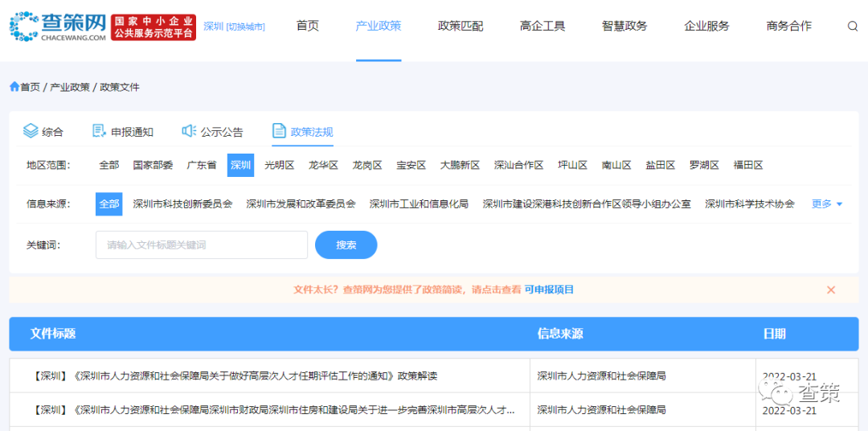Go to 首页 in top navigation

pyautogui.click(x=308, y=26)
